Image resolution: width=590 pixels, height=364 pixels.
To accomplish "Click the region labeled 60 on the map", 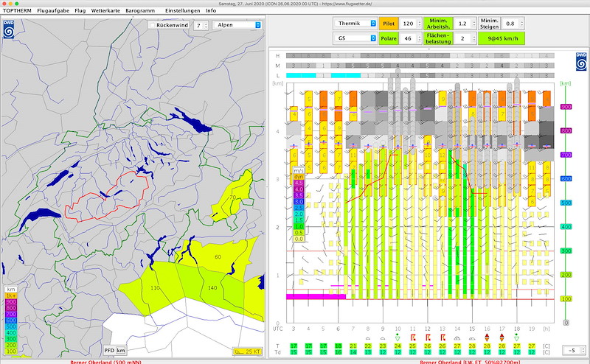I will tap(218, 257).
